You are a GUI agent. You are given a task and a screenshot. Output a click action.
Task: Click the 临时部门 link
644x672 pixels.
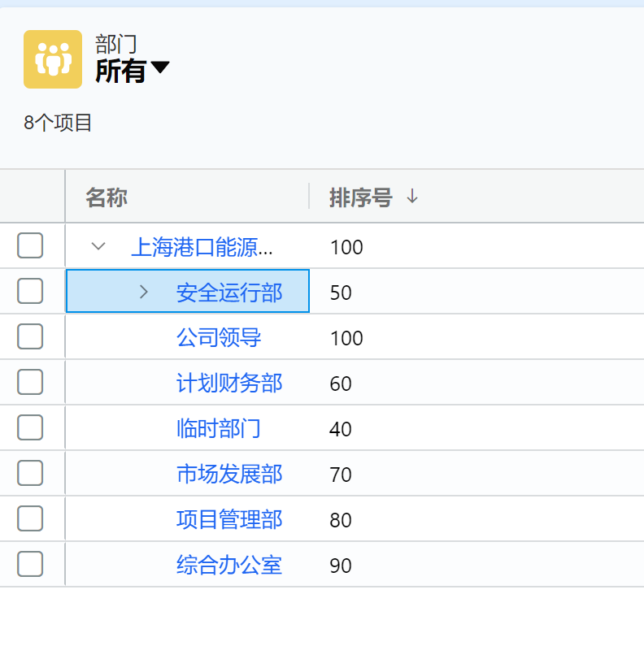pos(219,428)
